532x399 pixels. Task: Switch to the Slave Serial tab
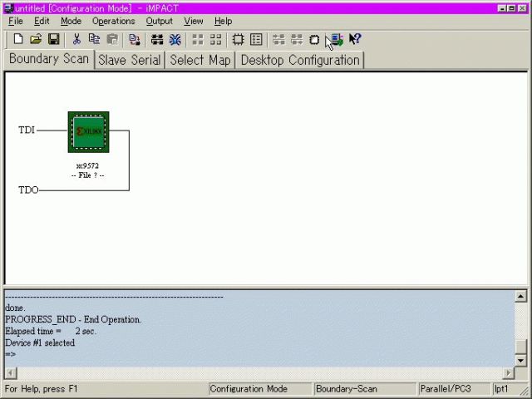click(x=130, y=60)
